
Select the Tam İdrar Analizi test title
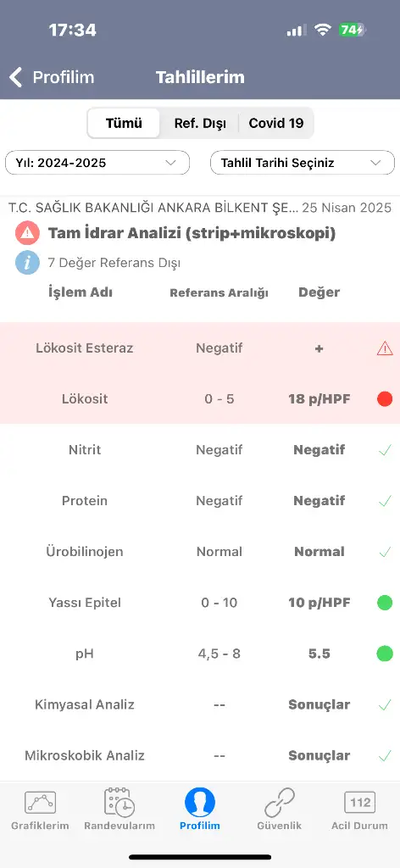[192, 234]
